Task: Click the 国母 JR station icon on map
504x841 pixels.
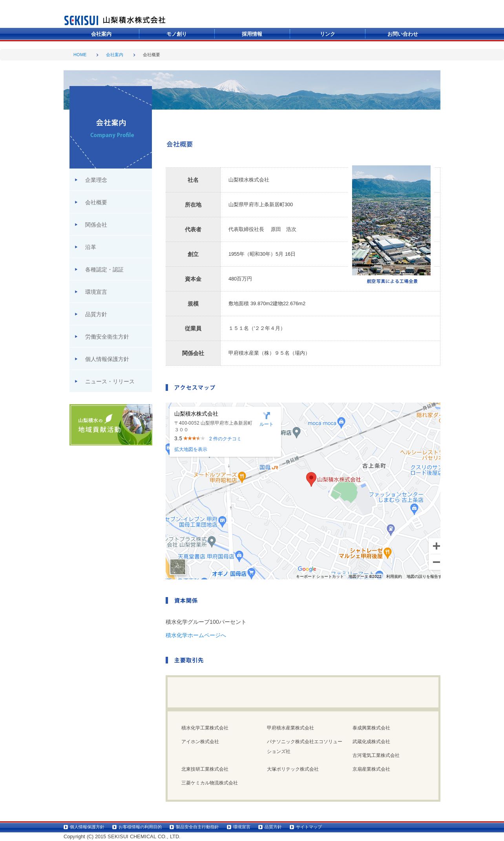Action: (275, 467)
